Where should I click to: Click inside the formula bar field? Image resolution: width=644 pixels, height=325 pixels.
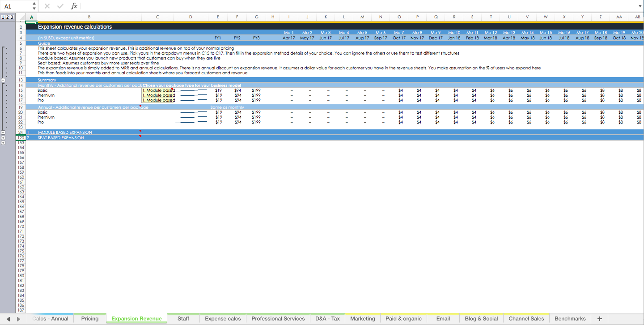pyautogui.click(x=358, y=6)
